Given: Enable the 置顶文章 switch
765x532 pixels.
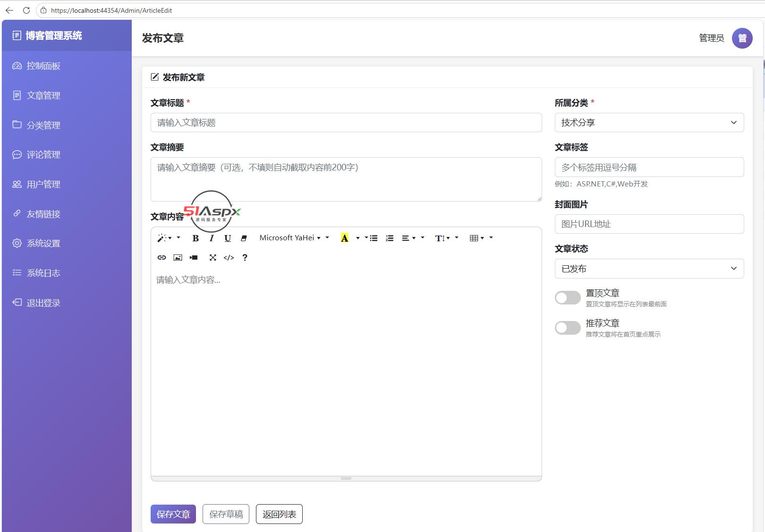Looking at the screenshot, I should click(568, 298).
